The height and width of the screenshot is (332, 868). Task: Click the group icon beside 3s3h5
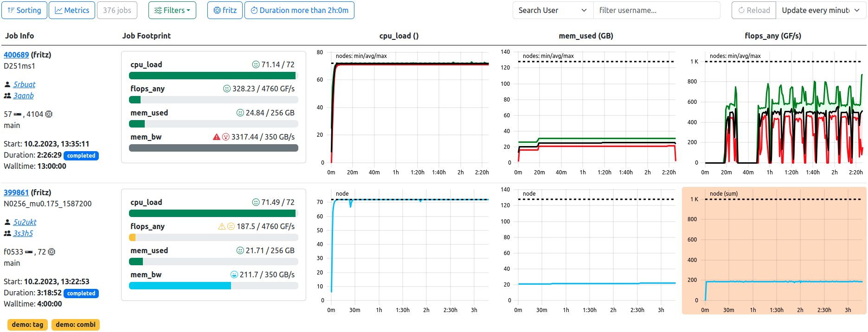7,233
